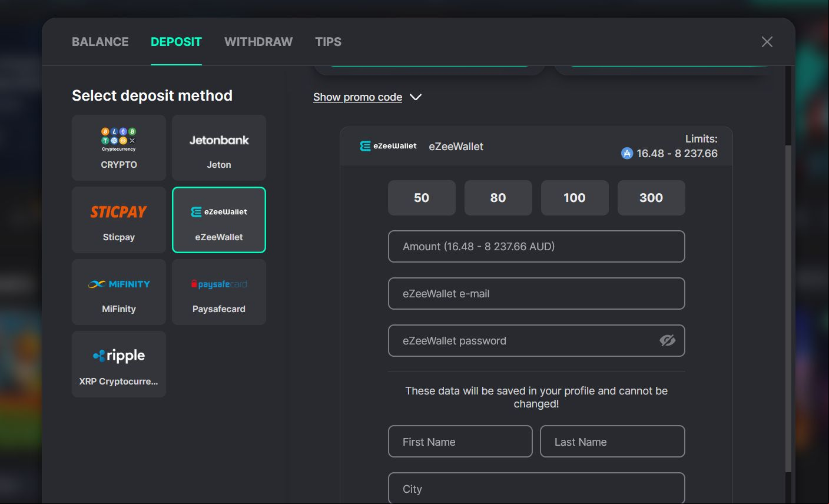Select the 300 preset amount
The height and width of the screenshot is (504, 829).
click(x=651, y=198)
